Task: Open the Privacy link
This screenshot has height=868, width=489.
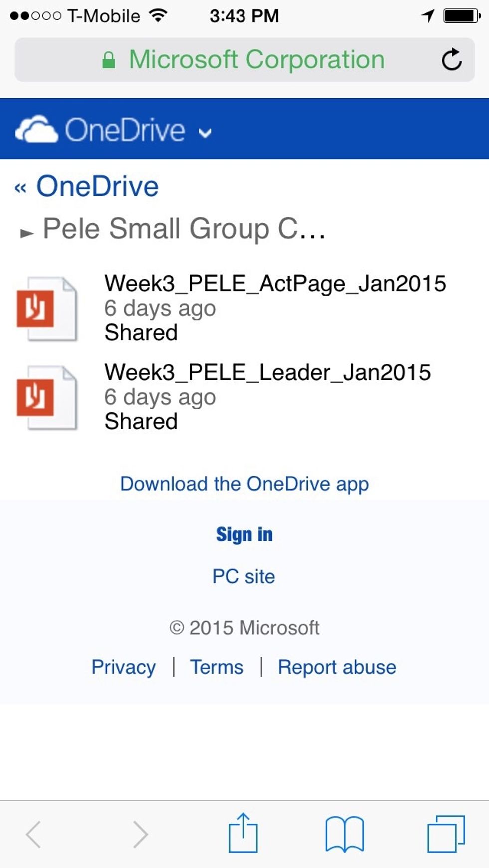Action: pyautogui.click(x=123, y=667)
